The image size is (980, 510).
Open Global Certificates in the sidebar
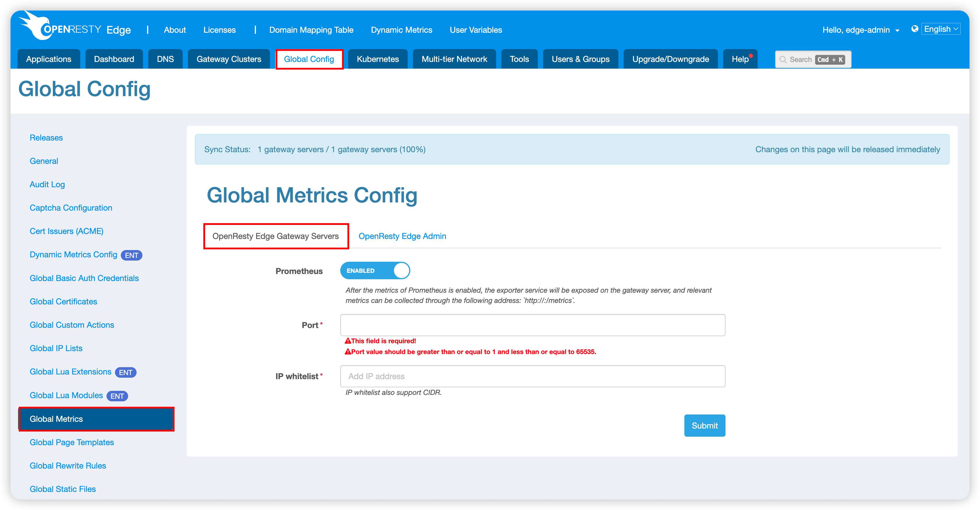click(63, 301)
